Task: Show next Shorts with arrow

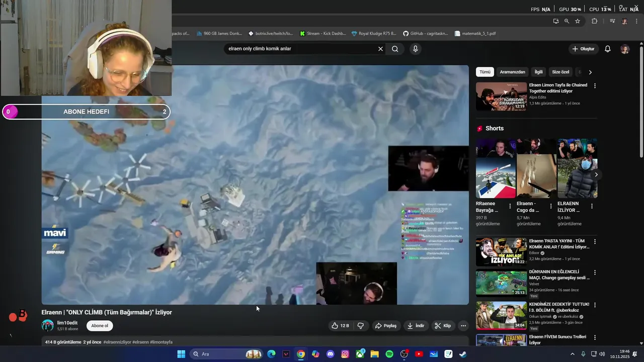Action: pyautogui.click(x=596, y=174)
